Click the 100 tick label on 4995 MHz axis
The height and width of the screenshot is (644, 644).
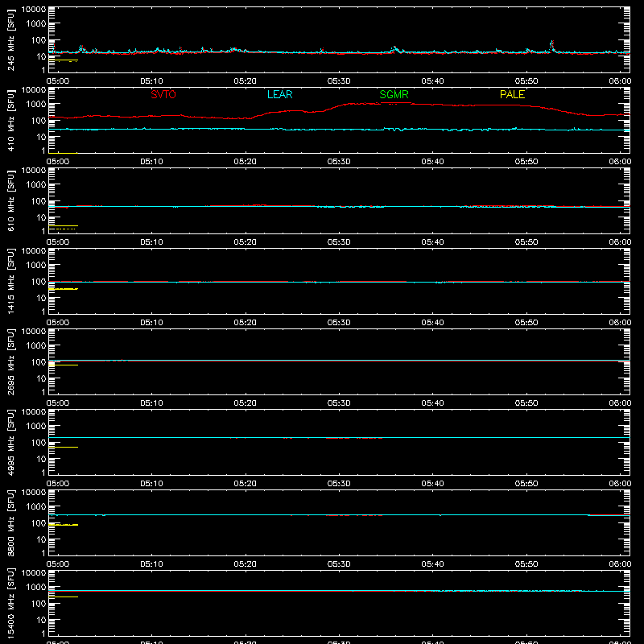[39, 443]
